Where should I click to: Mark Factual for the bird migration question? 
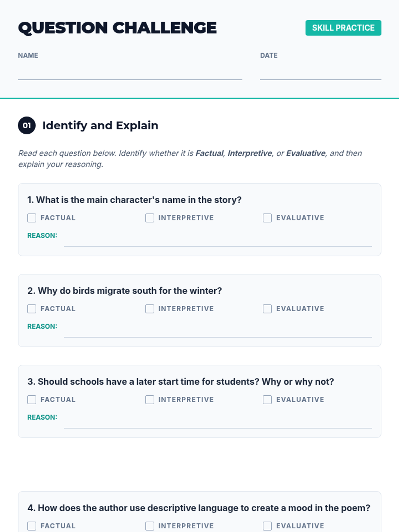pos(32,309)
